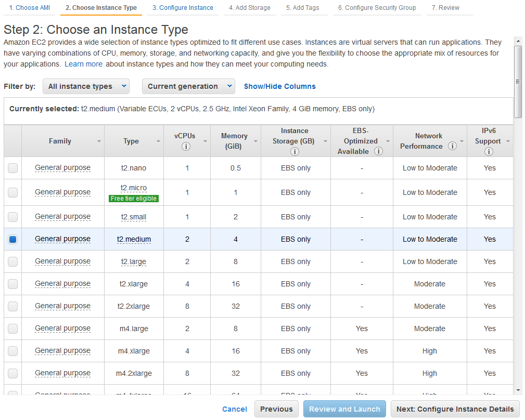Check the m4.large instance row

13,329
